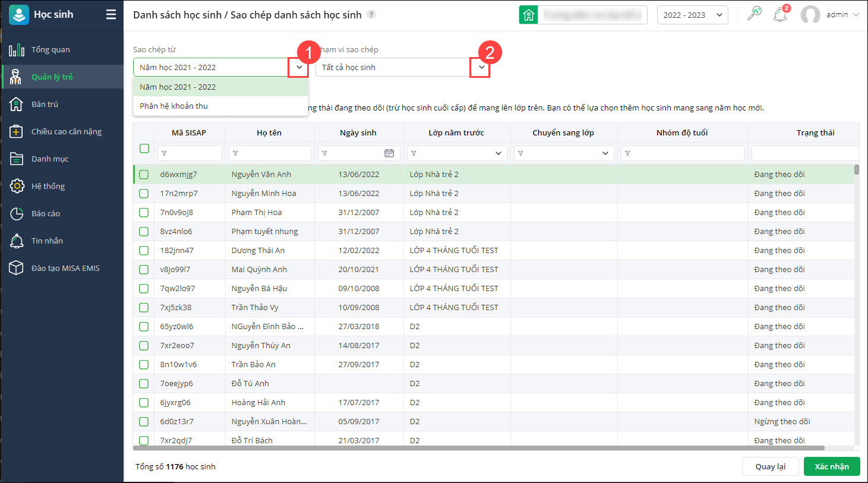Open the calendar picker in Ngày sinh filter
The width and height of the screenshot is (868, 483).
(x=389, y=153)
